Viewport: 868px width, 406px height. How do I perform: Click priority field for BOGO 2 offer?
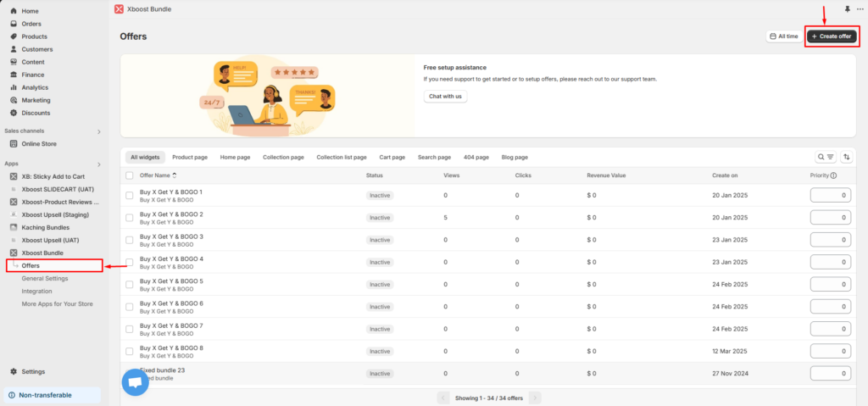[x=830, y=218]
